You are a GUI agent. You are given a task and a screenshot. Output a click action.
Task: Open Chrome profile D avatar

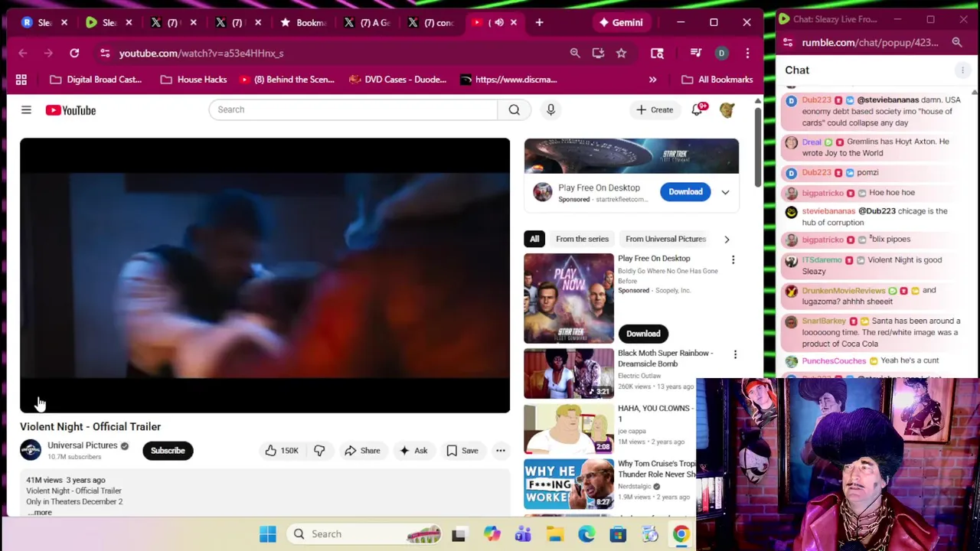721,53
